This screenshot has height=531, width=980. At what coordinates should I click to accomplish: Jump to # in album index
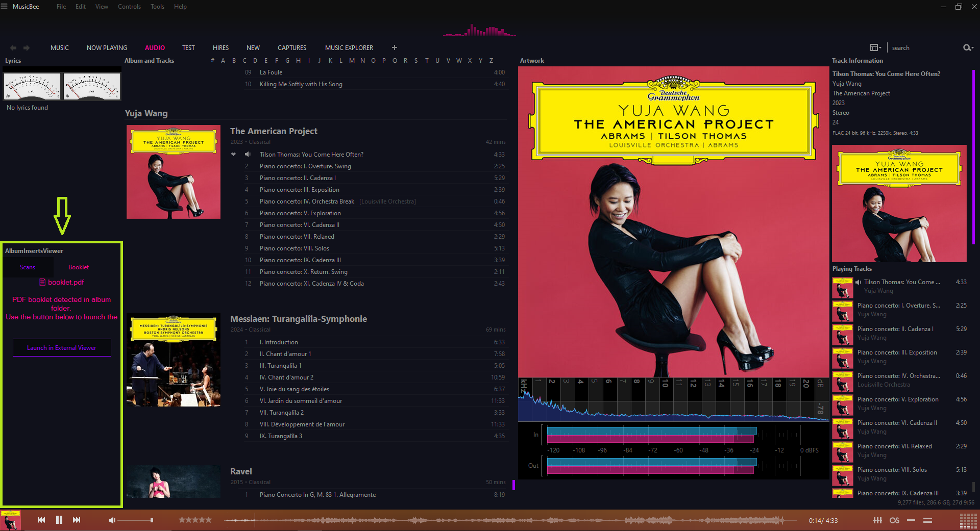pos(212,61)
